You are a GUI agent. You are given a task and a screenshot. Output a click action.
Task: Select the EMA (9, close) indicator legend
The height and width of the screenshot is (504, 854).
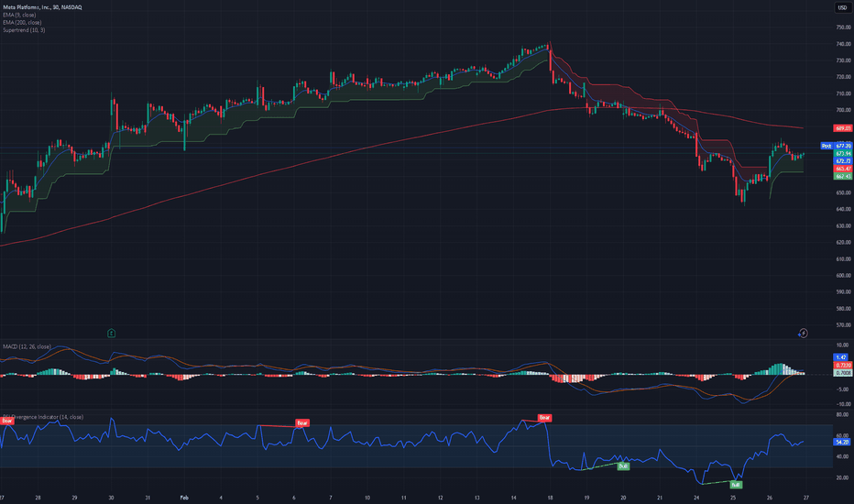19,15
